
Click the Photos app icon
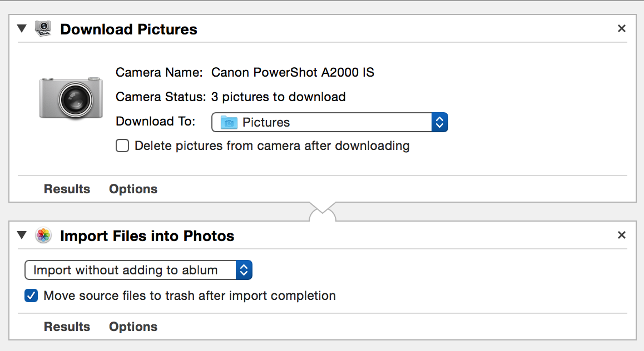43,235
